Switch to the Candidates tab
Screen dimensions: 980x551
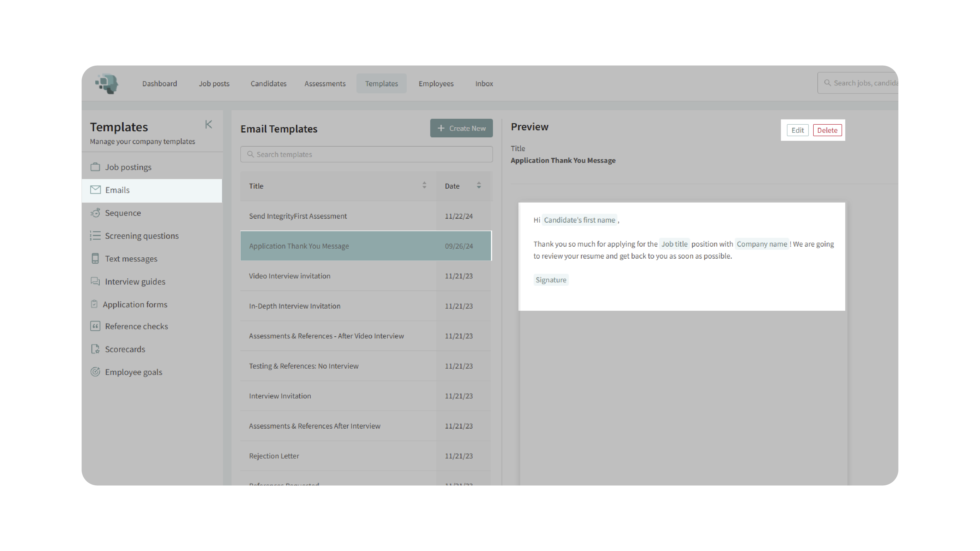coord(268,83)
